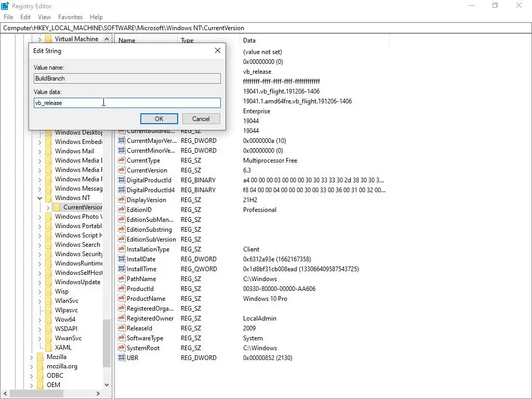532x399 pixels.
Task: Click the Value data input field
Action: 127,103
